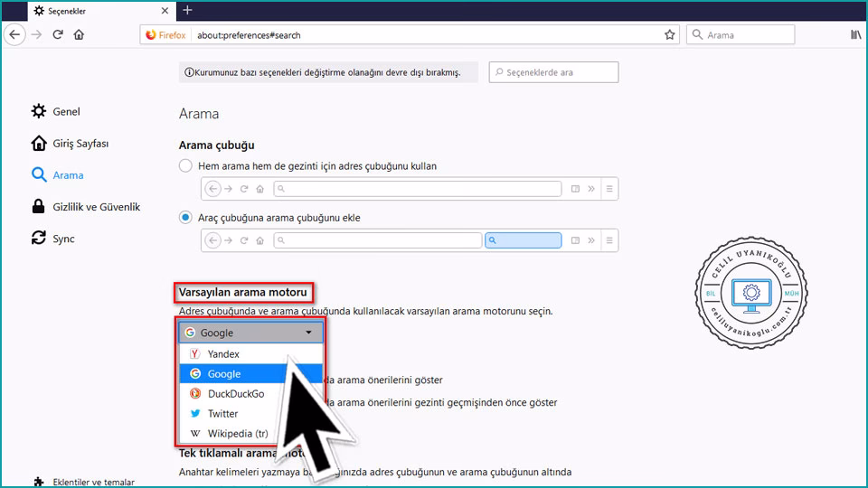
Task: Open a new tab with the plus button
Action: [x=187, y=10]
